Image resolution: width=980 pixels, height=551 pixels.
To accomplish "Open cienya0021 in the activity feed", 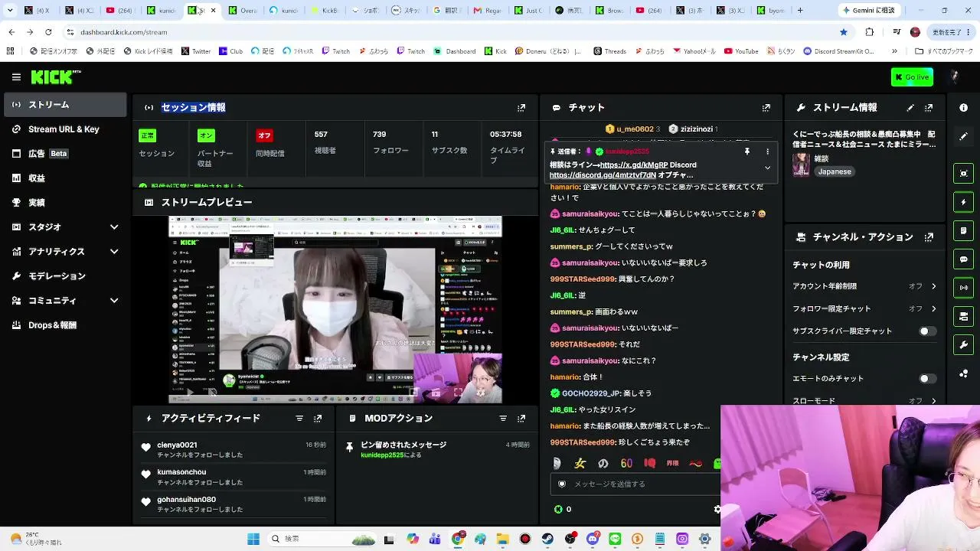I will coord(177,445).
